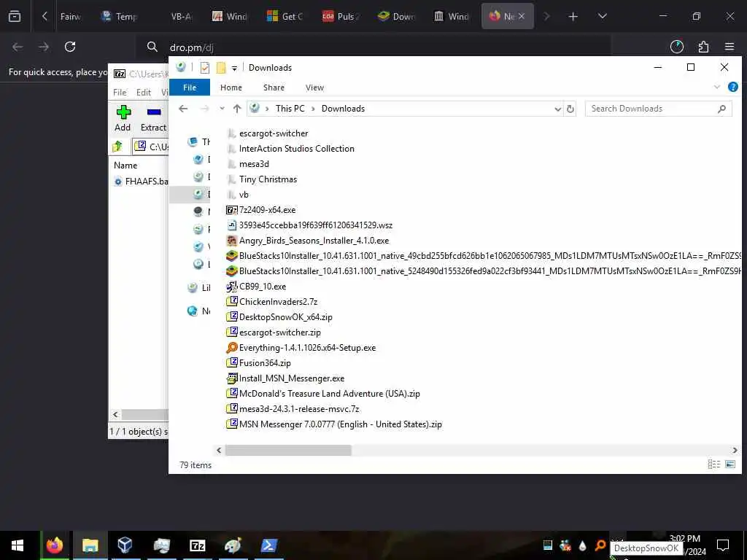Image resolution: width=747 pixels, height=560 pixels.
Task: Select Angry_Birds_Seasons_Installer_4.1.0.exe
Action: (x=308, y=241)
